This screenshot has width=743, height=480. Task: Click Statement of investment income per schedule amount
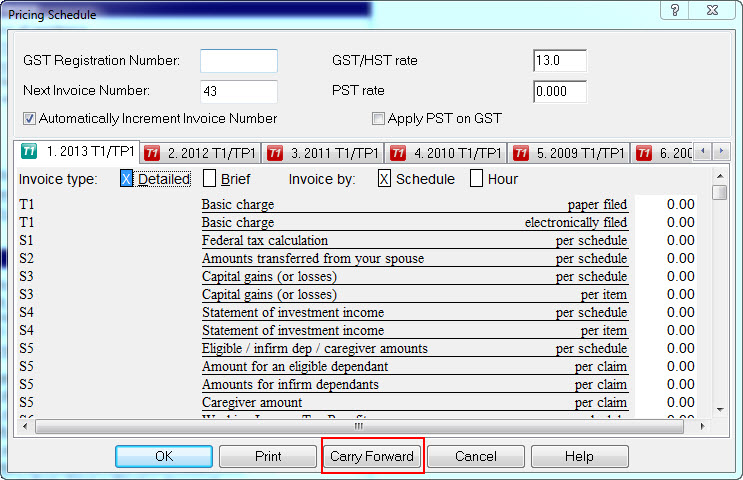[x=666, y=312]
